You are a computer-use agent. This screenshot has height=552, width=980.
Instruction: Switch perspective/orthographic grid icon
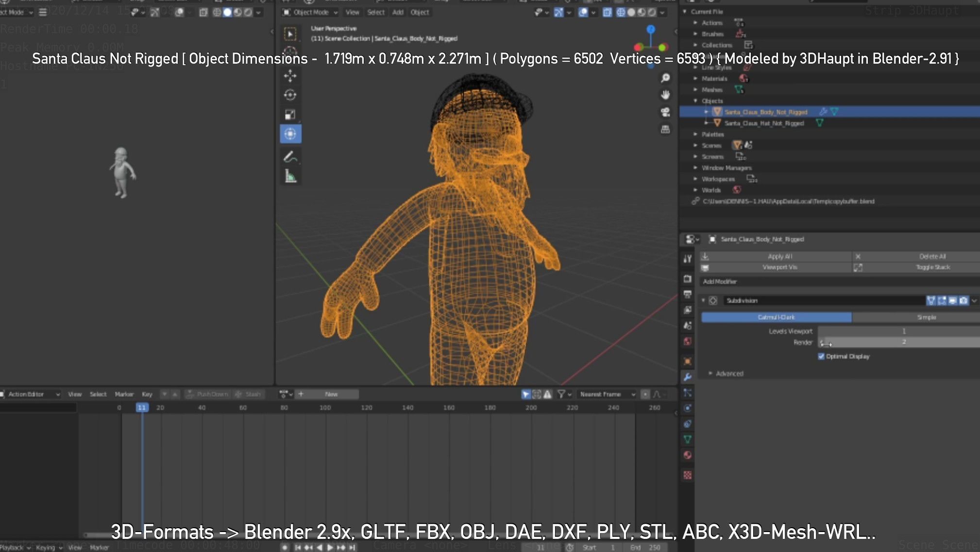coord(665,129)
